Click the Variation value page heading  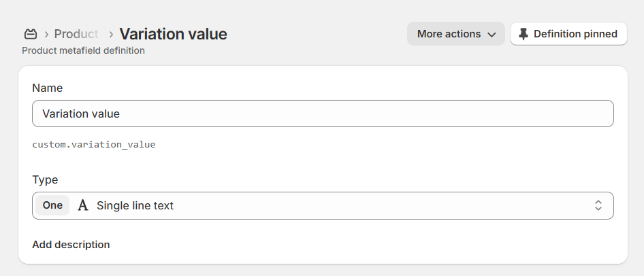[x=173, y=34]
